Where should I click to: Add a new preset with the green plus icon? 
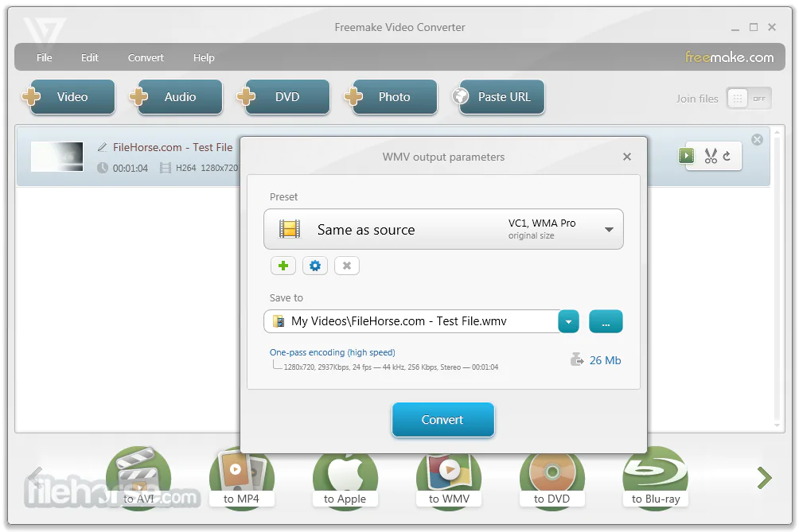pyautogui.click(x=283, y=266)
